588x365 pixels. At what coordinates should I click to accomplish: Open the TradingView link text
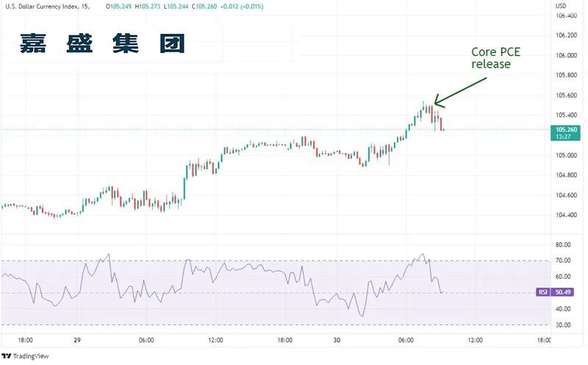pos(31,356)
